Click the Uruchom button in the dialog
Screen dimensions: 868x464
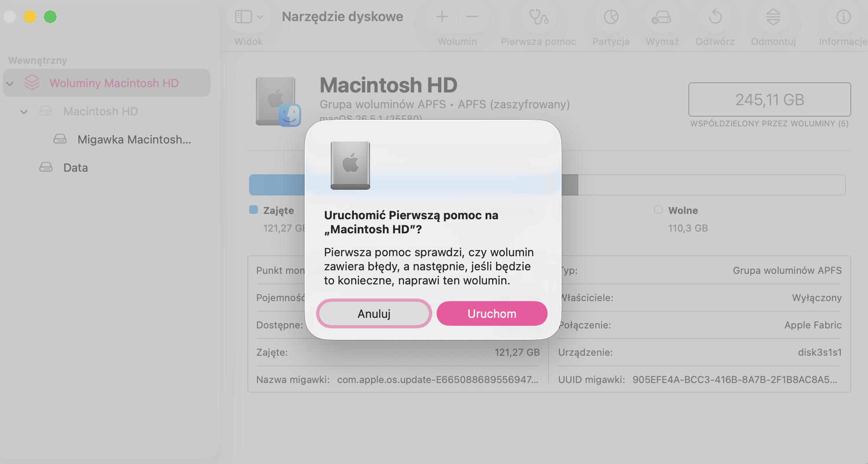492,313
